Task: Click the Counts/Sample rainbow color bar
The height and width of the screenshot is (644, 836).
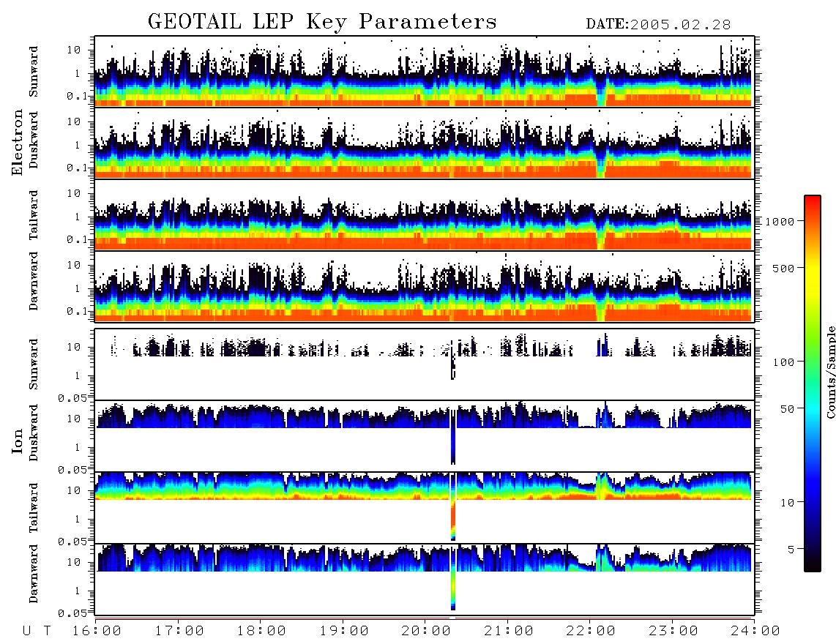Action: 812,383
